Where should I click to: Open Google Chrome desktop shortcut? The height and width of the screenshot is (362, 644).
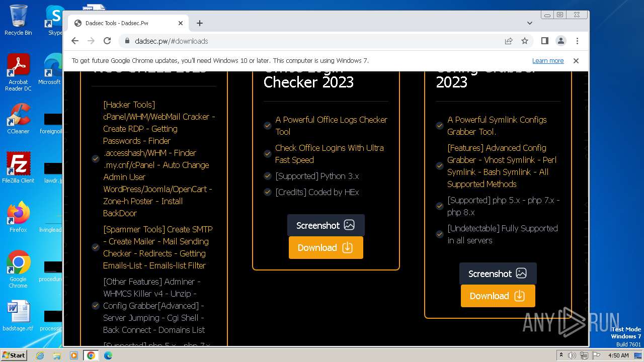point(18,269)
